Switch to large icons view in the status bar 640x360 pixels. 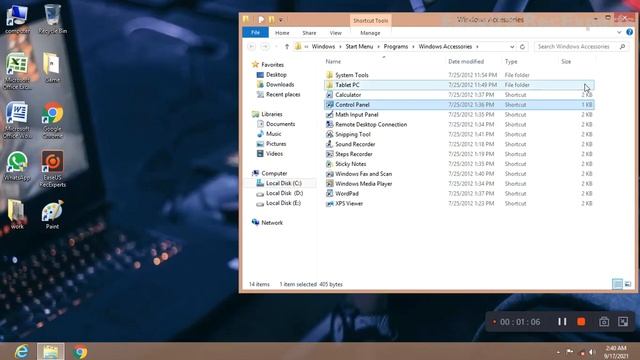click(628, 284)
